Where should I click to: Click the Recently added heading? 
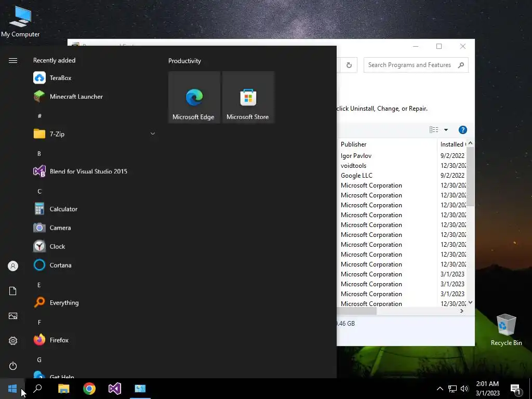54,60
